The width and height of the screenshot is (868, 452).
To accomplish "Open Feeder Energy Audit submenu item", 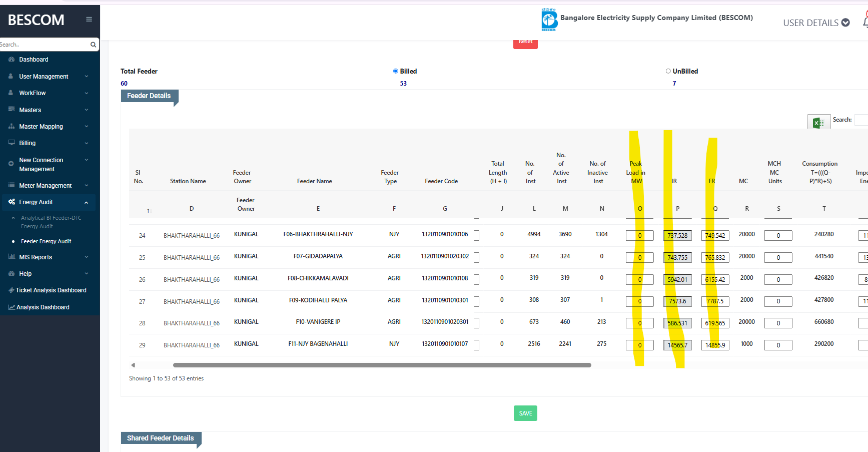I will click(x=46, y=241).
